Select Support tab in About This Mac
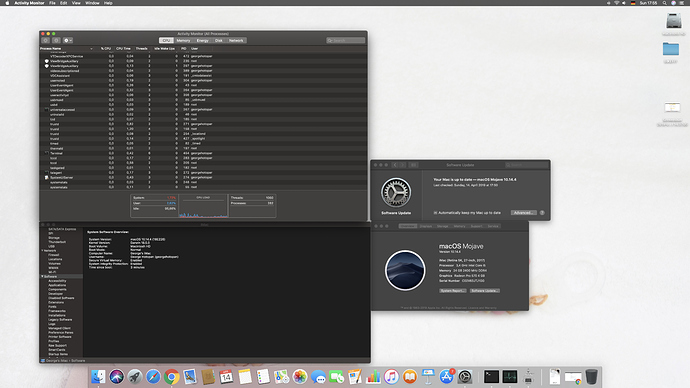This screenshot has height=388, width=690. click(x=477, y=226)
